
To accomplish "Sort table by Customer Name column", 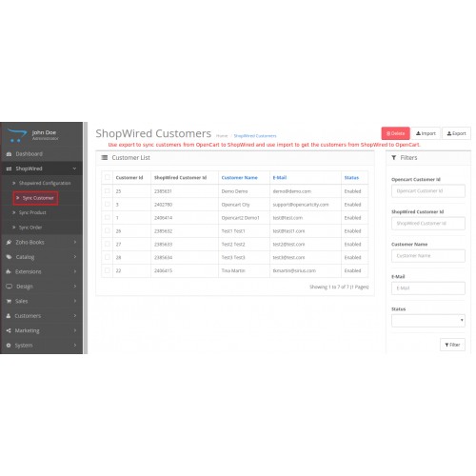I will tap(239, 178).
